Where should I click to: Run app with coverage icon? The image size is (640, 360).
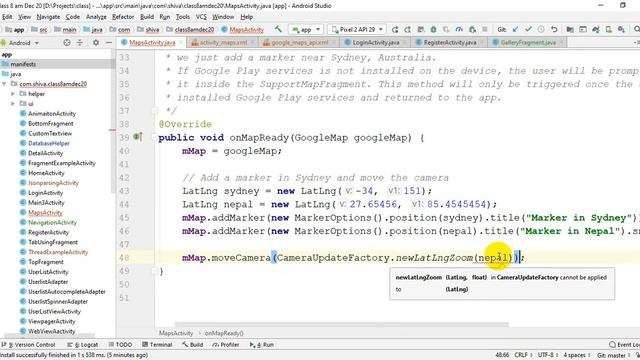point(446,29)
